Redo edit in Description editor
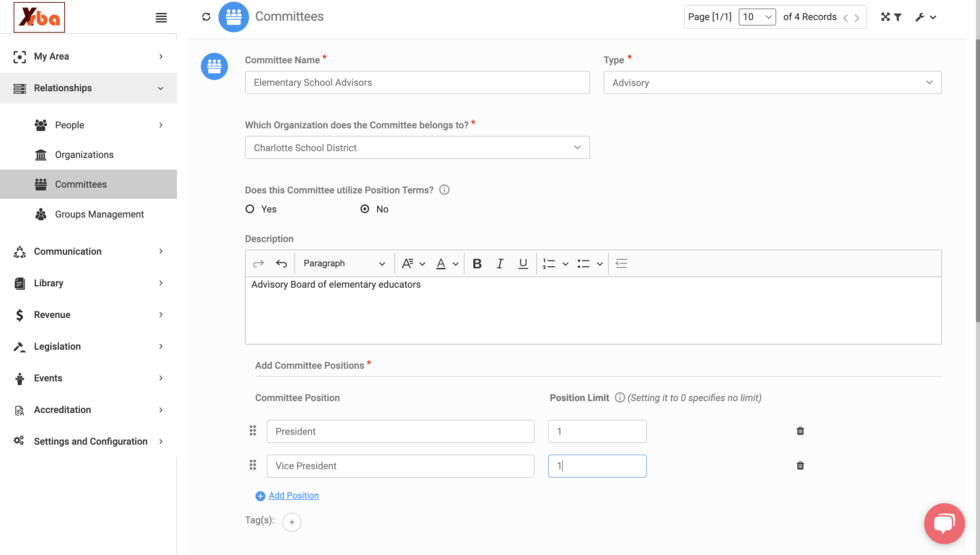The image size is (980, 555). 259,264
